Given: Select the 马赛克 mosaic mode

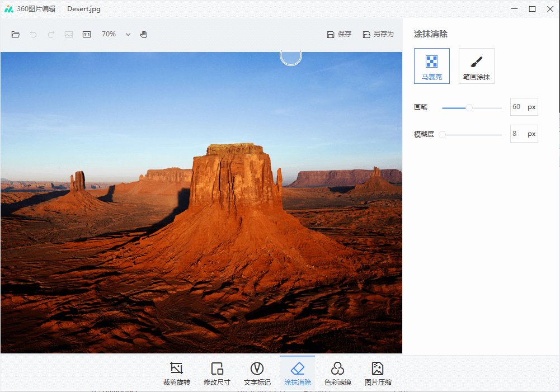Looking at the screenshot, I should pos(432,66).
